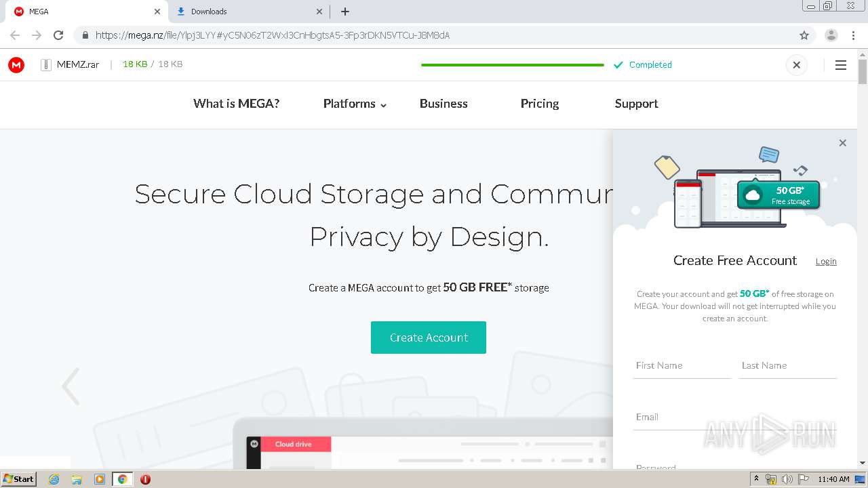Click the Completed status label
Image resolution: width=868 pixels, height=488 pixels.
point(650,65)
